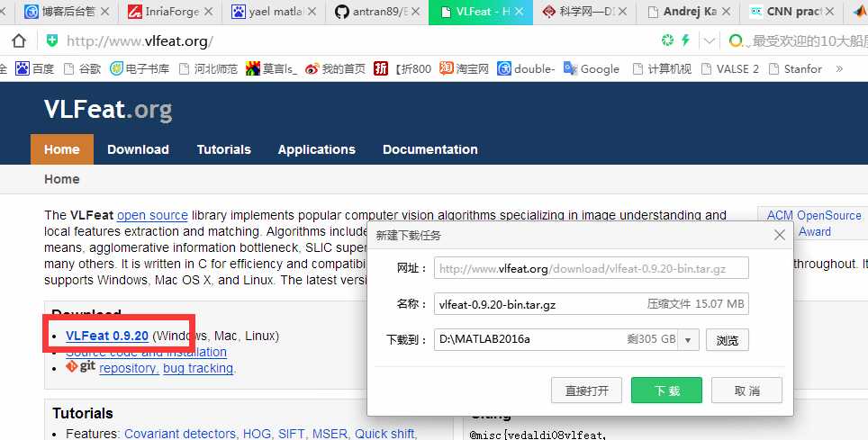Edit the 名称 file name field

click(x=592, y=304)
